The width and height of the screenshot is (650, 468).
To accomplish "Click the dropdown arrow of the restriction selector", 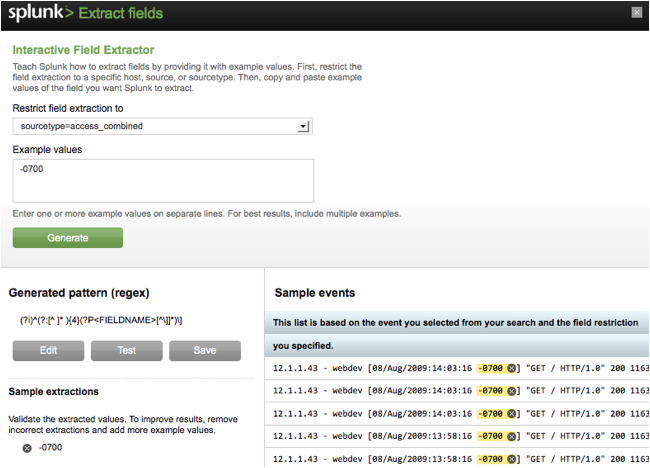I will coord(303,126).
